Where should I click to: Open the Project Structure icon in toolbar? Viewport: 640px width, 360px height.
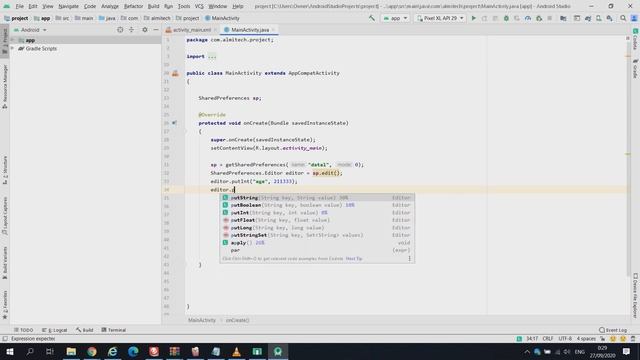click(x=563, y=18)
